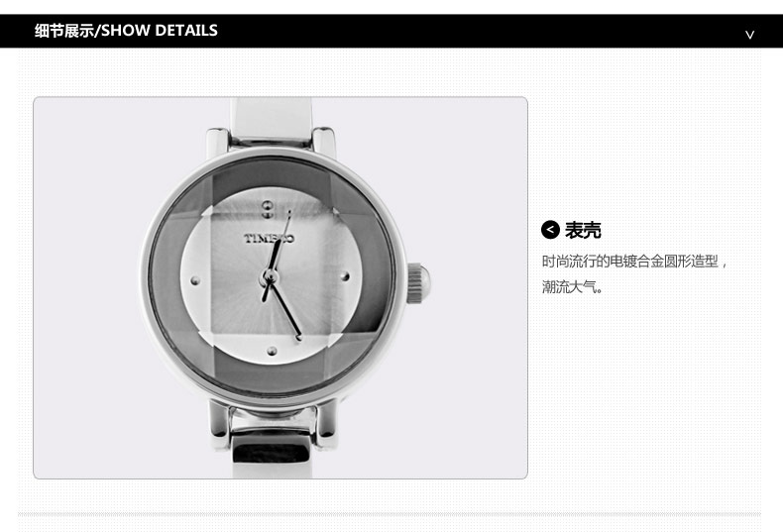
Task: Click the empty middle of the black header bar
Action: tap(480, 31)
